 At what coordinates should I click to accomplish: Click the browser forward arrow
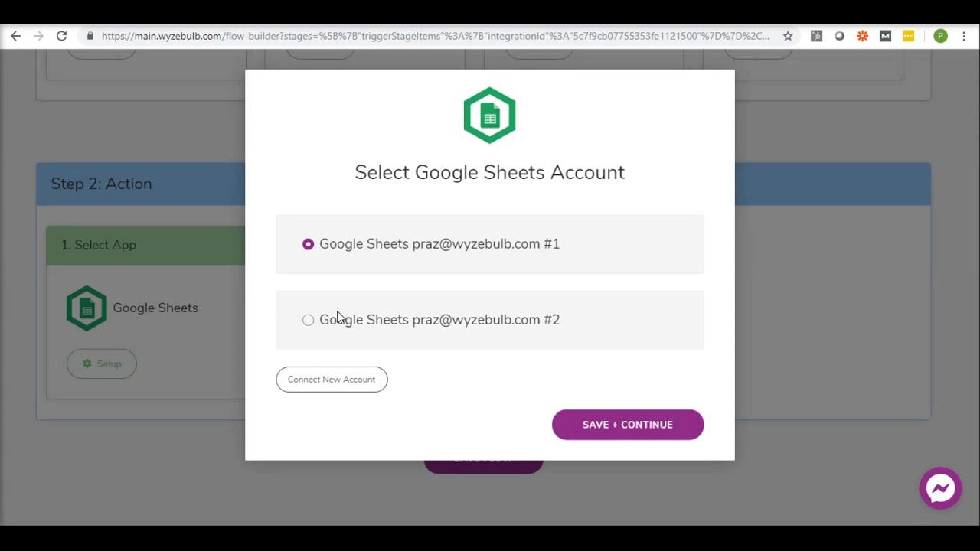click(39, 36)
